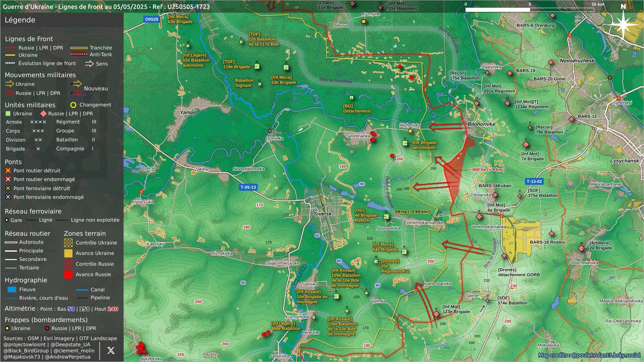Click the T-05-13 road shield
Image resolution: width=644 pixels, height=362 pixels.
pos(248,187)
